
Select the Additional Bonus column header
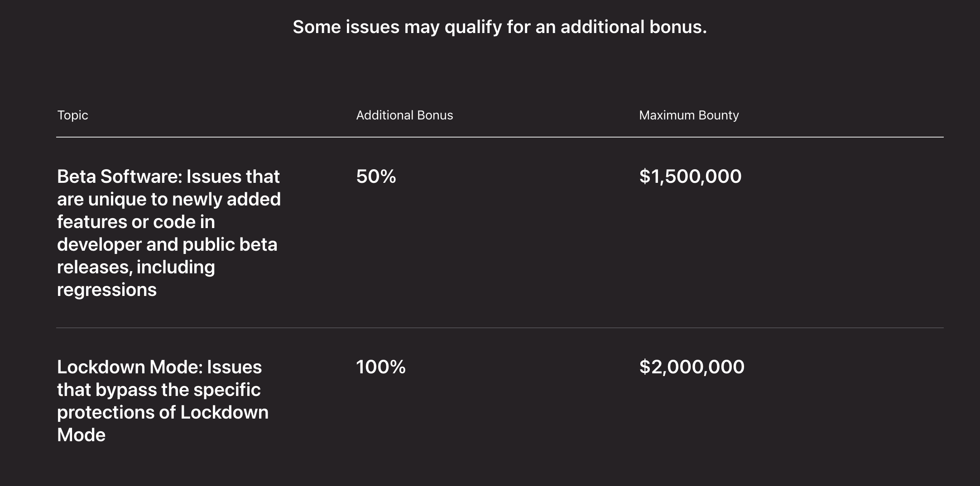pos(404,115)
